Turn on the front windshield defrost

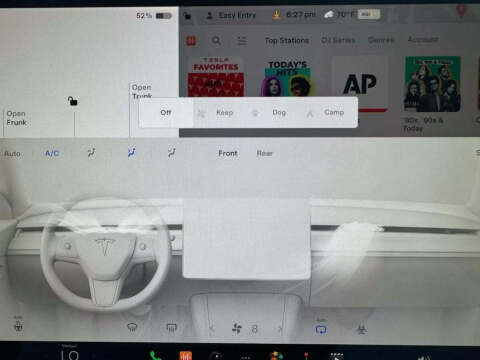coord(132,328)
